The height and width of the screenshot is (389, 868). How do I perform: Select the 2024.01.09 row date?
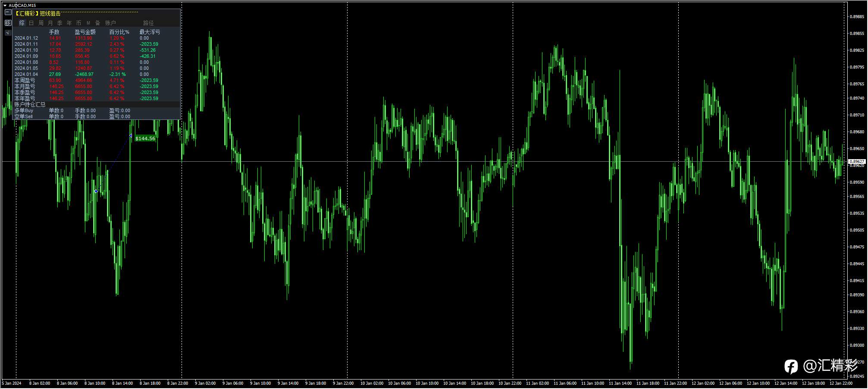point(26,56)
